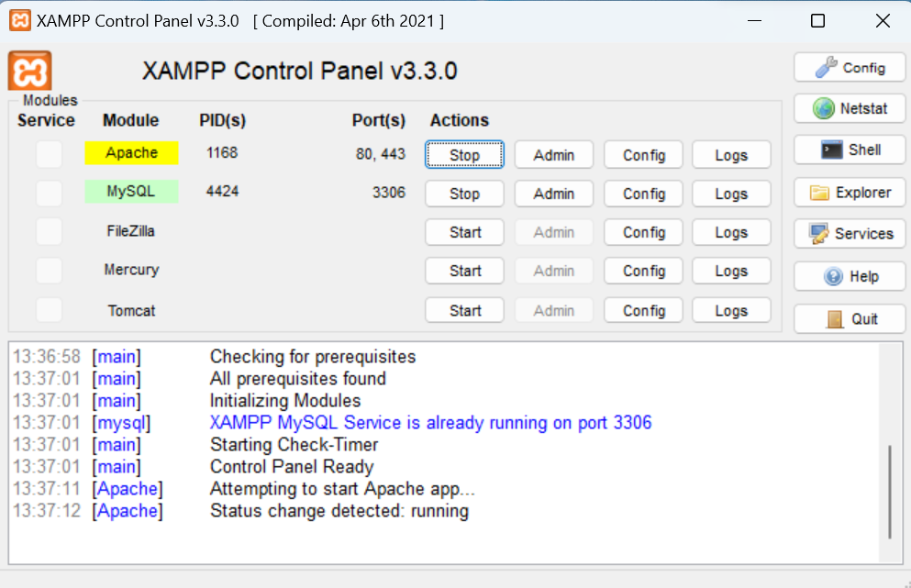Toggle the MySQL service checkbox
This screenshot has height=588, width=911.
(x=49, y=193)
